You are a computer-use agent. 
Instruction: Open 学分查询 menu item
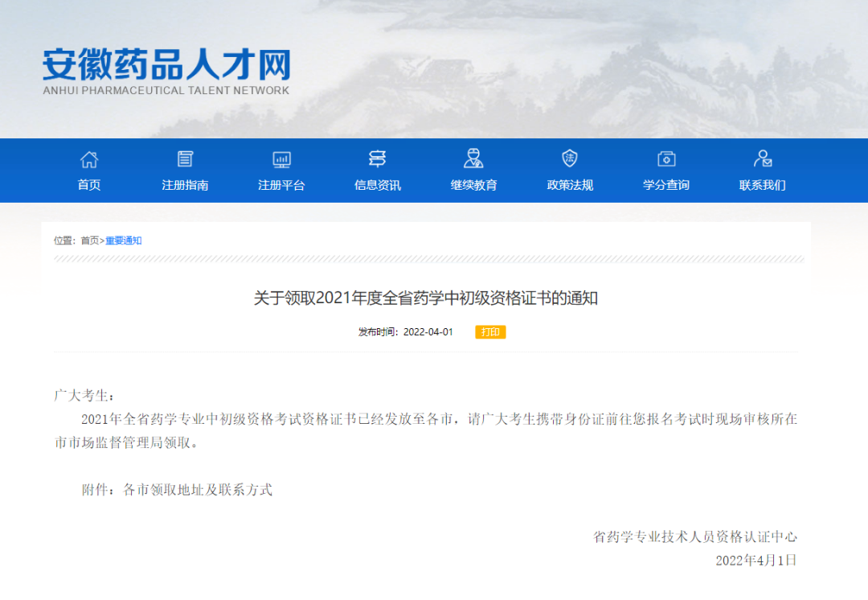(x=666, y=185)
